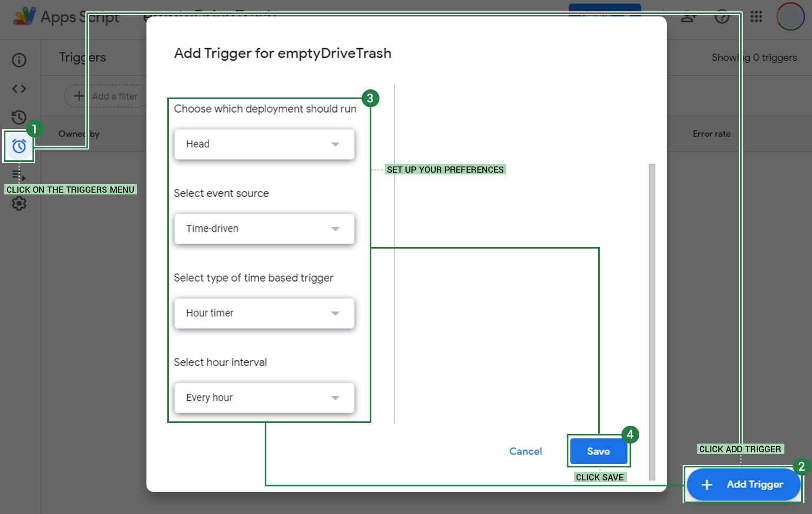812x514 pixels.
Task: Add collaborators using the person-plus icon
Action: pyautogui.click(x=687, y=17)
